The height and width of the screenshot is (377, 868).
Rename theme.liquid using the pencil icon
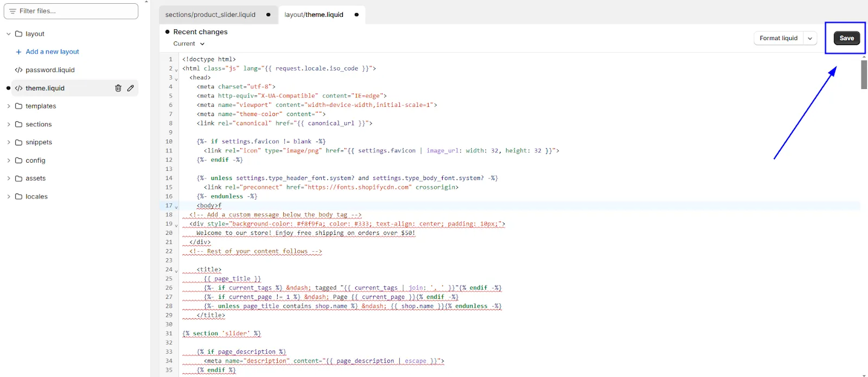coord(131,88)
